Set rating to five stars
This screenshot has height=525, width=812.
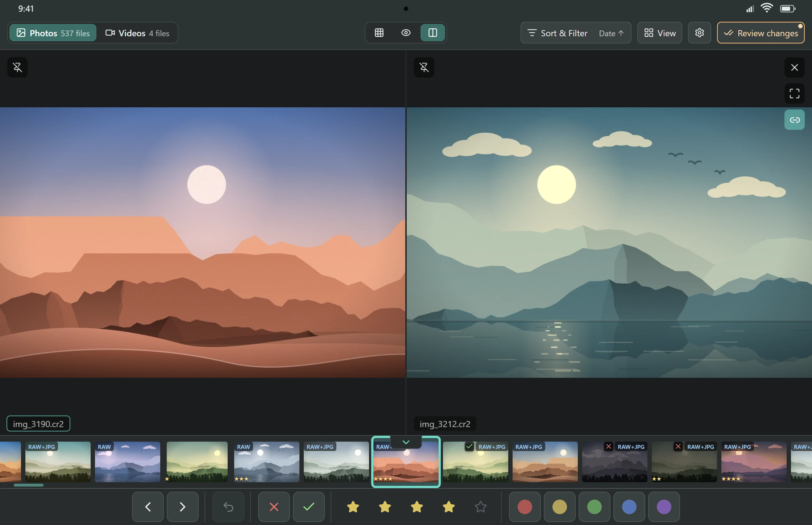[x=481, y=507]
